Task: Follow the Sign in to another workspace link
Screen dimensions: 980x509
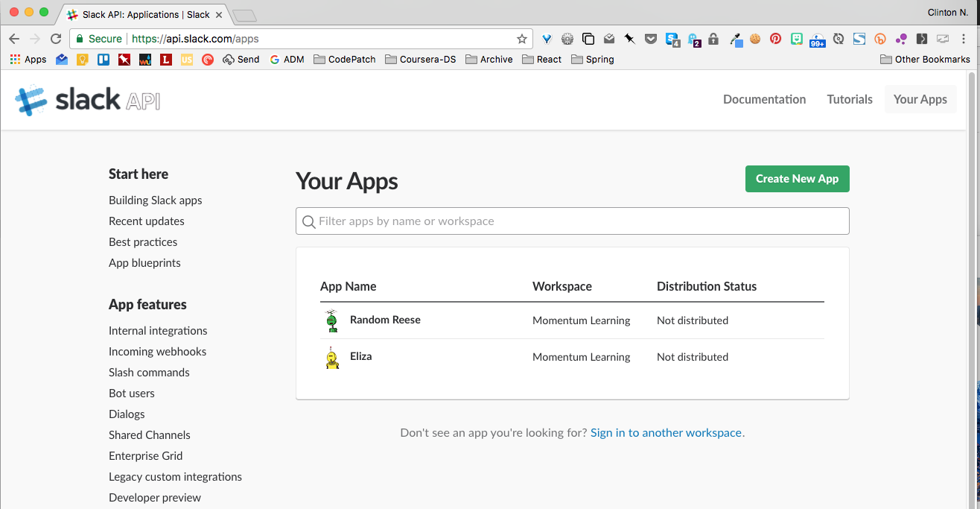Action: [666, 432]
